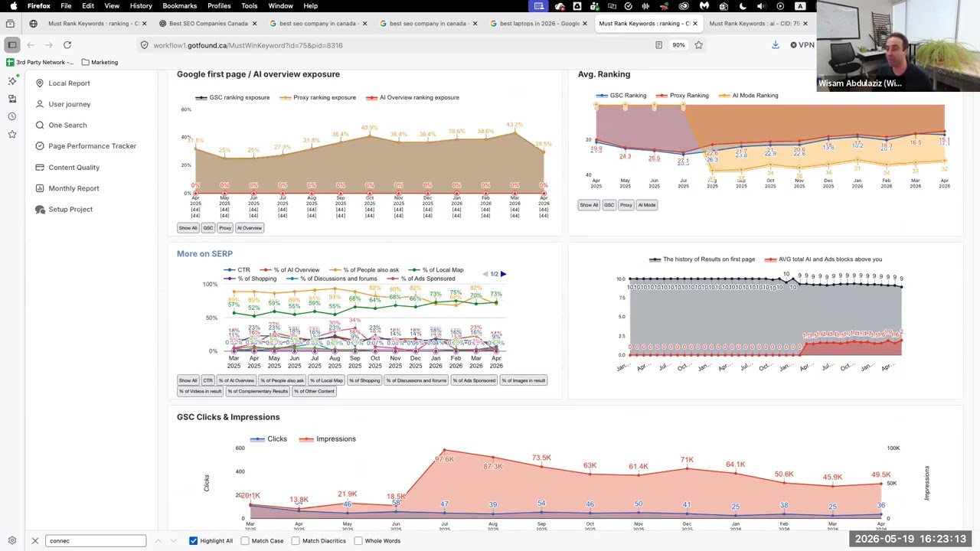The width and height of the screenshot is (980, 551).
Task: Switch to Best SEO Companies Canada tab
Action: click(208, 24)
